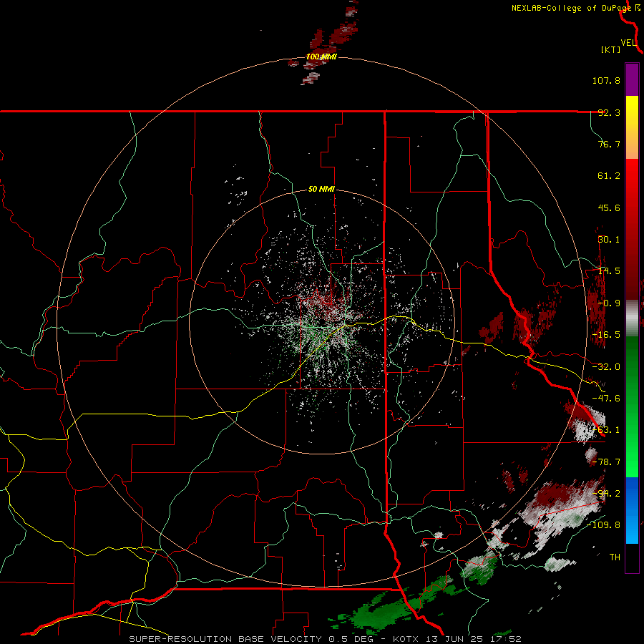Select the -16.5 scale value
Screen dimensions: 644x644
click(x=606, y=335)
